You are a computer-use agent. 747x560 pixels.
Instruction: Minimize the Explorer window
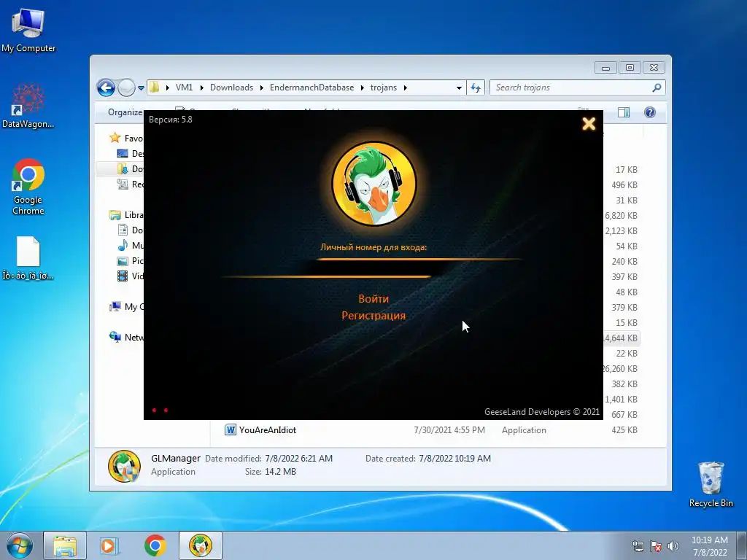[605, 68]
